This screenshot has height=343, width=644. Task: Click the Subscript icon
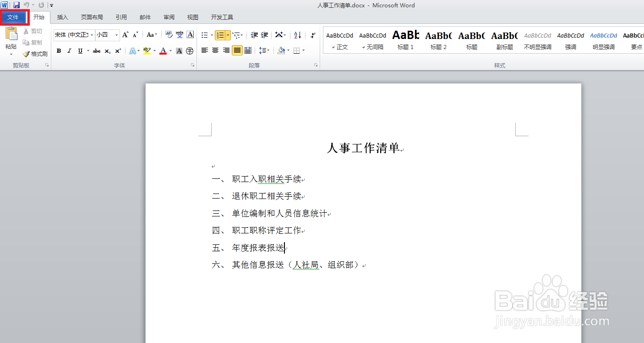107,51
